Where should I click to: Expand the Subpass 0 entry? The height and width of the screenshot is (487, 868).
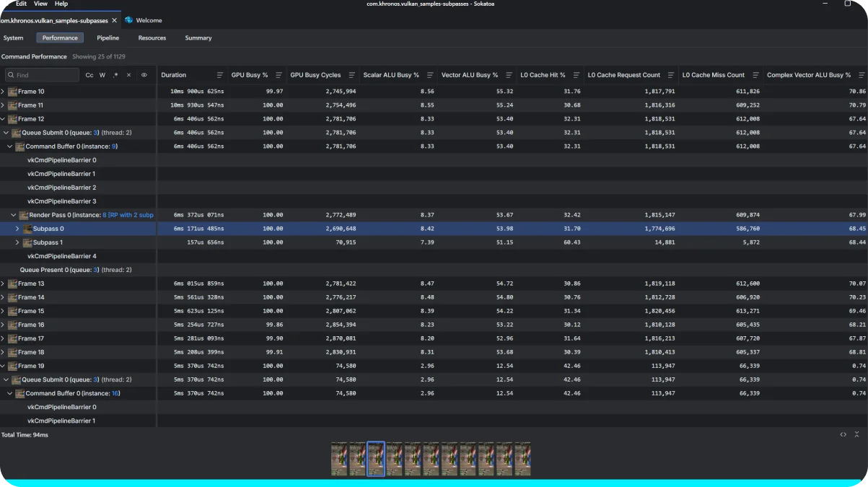[17, 228]
